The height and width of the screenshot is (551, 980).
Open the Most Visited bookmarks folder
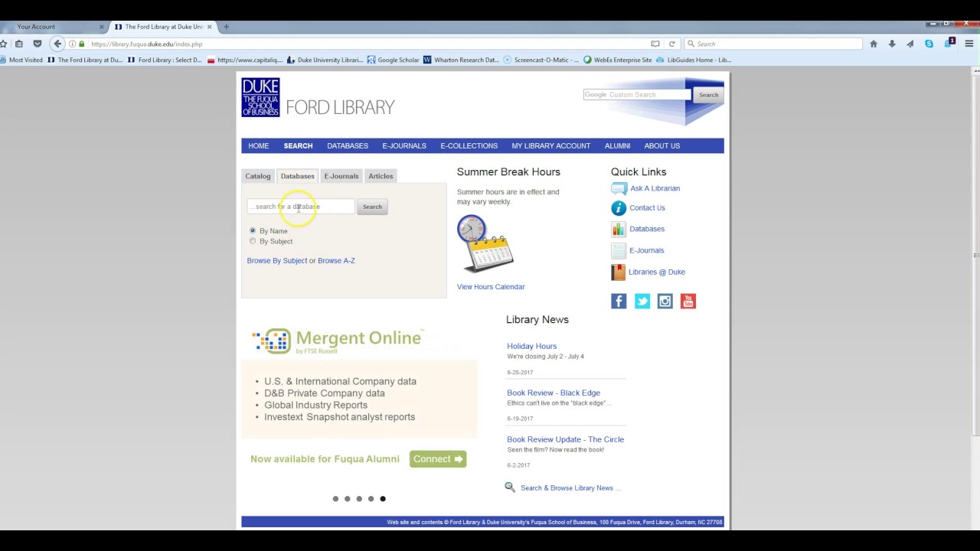point(21,60)
